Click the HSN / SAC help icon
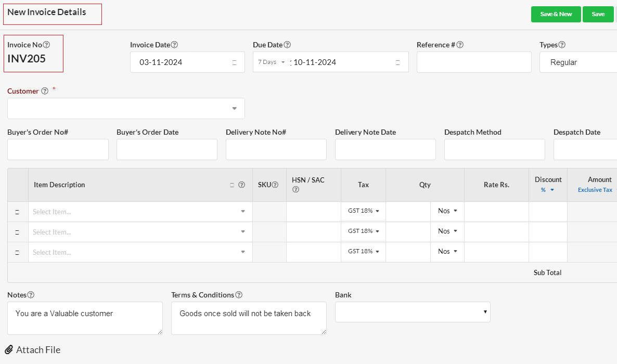Viewport: 617px width, 364px height. tap(295, 189)
